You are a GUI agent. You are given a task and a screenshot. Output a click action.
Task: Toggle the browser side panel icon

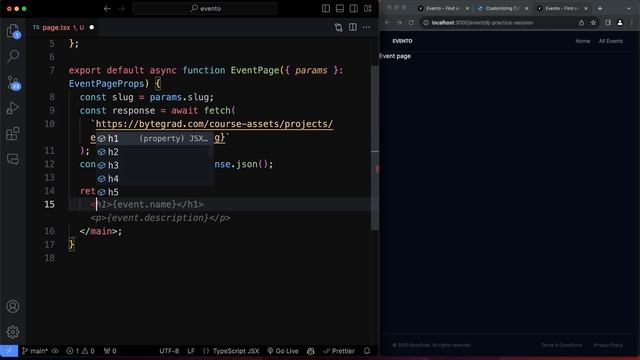pyautogui.click(x=608, y=23)
